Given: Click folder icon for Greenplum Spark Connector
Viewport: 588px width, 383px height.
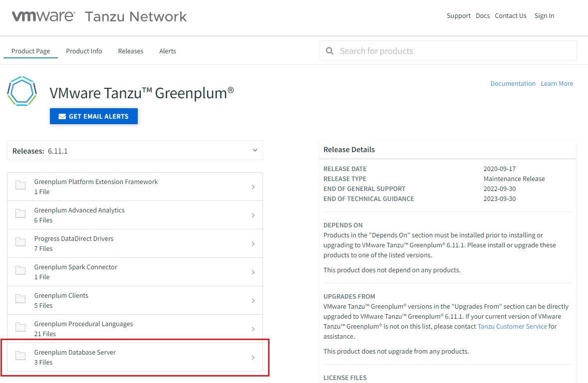Looking at the screenshot, I should pyautogui.click(x=20, y=270).
